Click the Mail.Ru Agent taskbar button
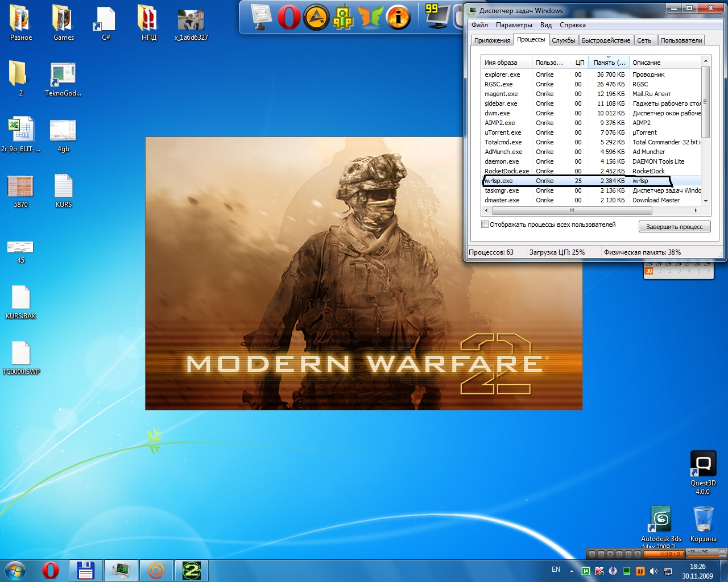 pos(156,570)
